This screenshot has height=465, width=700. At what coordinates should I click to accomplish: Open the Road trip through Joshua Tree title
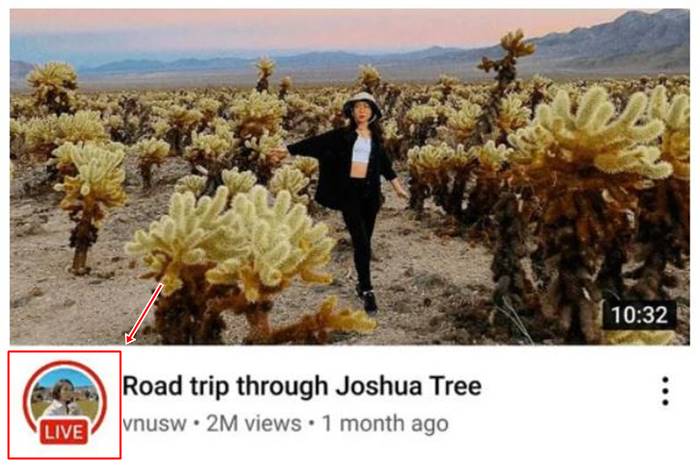click(x=302, y=386)
